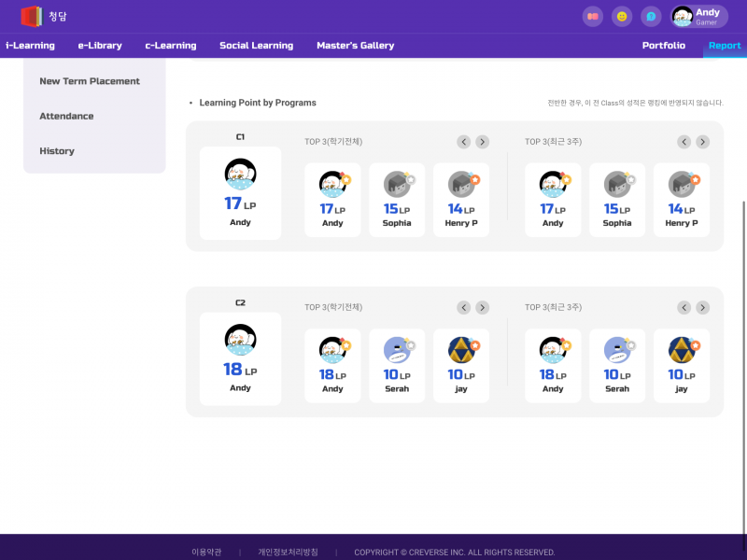The height and width of the screenshot is (560, 747).
Task: Click Serah's avatar in C2 recent 3 weeks
Action: pos(617,350)
